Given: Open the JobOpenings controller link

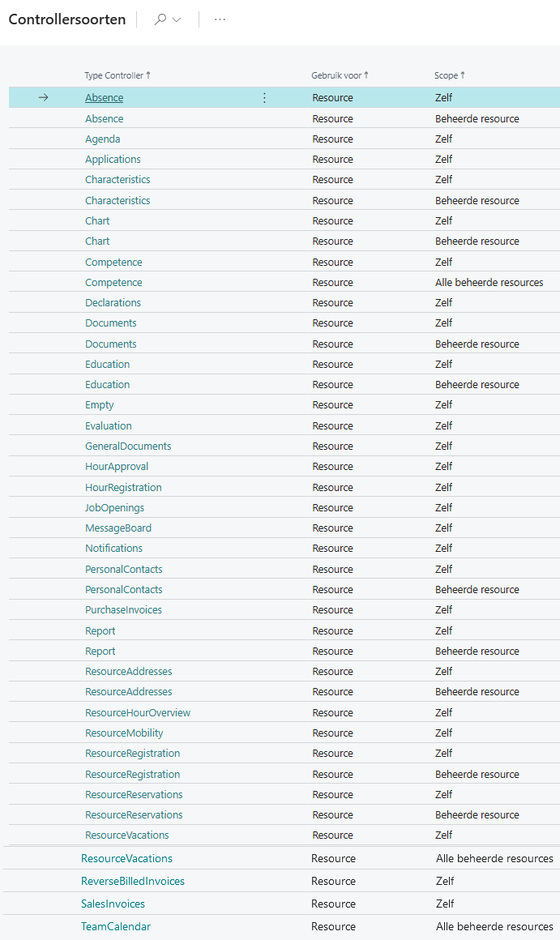Looking at the screenshot, I should click(114, 508).
